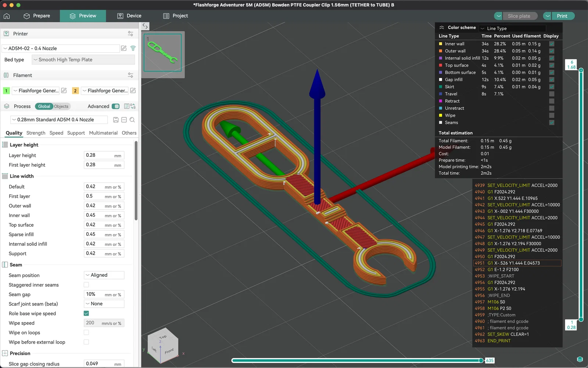Switch to the Strength tab

(x=36, y=133)
